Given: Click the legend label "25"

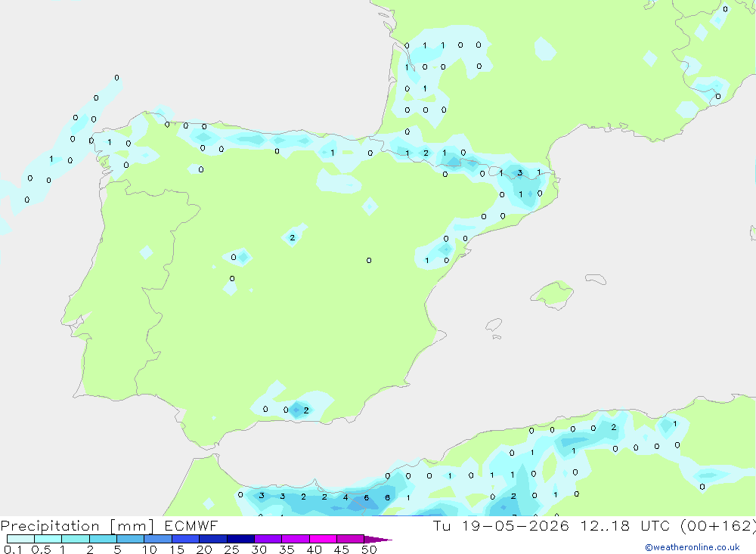Looking at the screenshot, I should pyautogui.click(x=231, y=549).
